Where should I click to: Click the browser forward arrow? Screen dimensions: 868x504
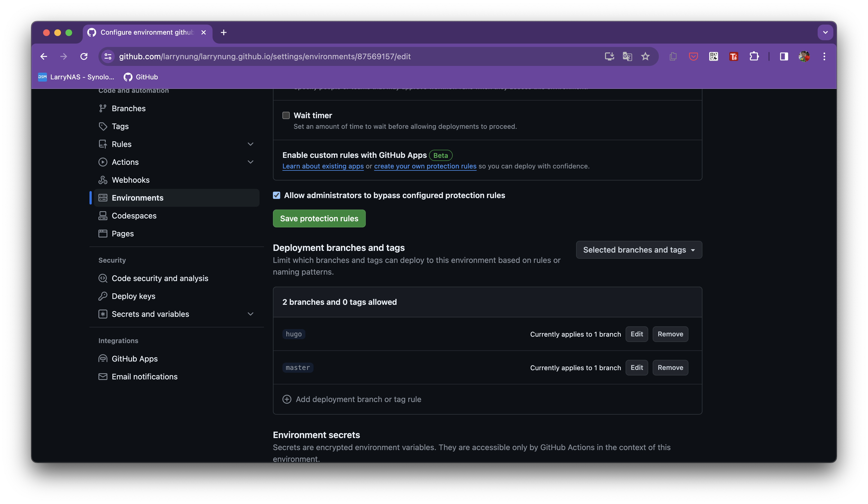[x=64, y=56]
